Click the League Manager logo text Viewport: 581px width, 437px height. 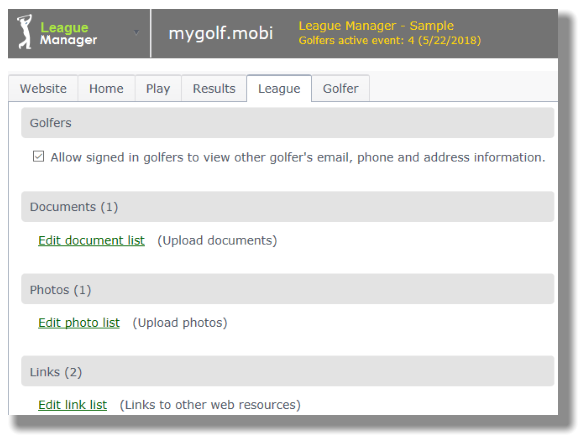69,33
